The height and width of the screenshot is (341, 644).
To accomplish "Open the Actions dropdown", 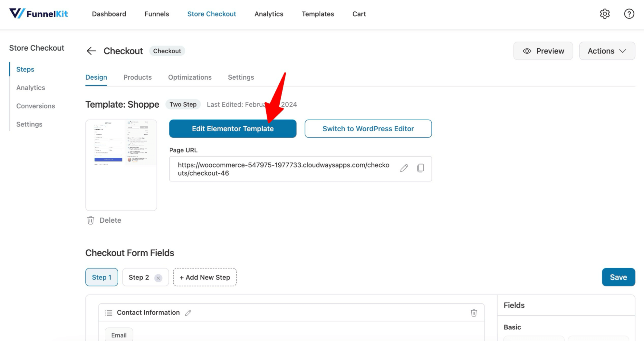I will tap(607, 51).
